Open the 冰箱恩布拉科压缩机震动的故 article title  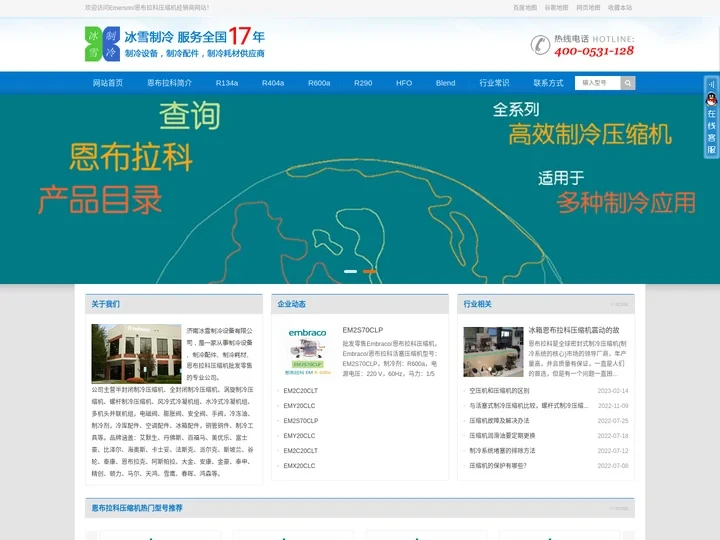tap(574, 330)
